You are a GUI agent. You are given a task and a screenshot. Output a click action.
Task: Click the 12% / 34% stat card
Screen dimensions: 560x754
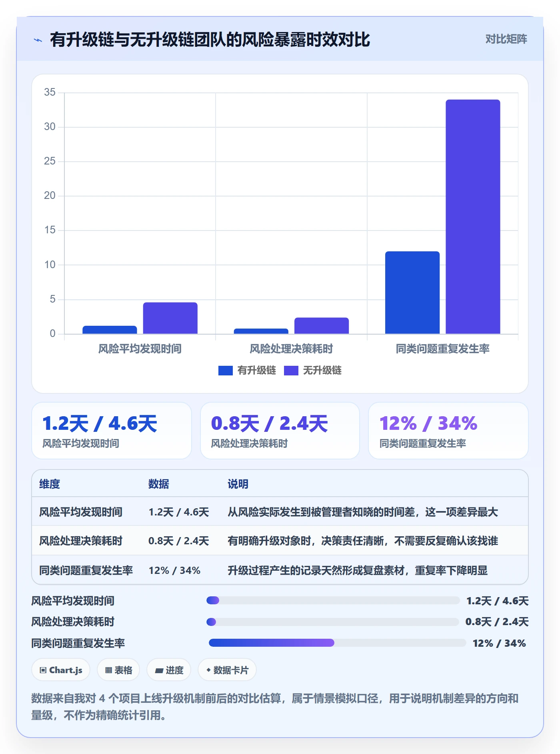448,431
